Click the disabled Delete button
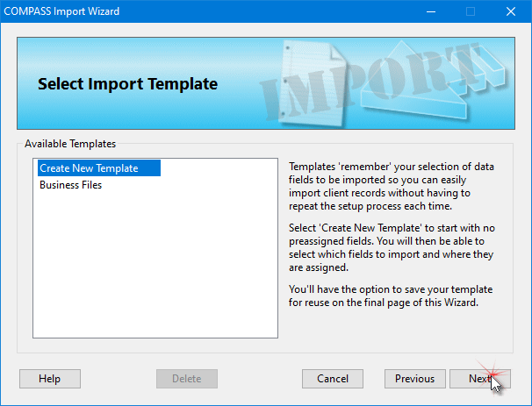The image size is (532, 406). click(x=187, y=379)
